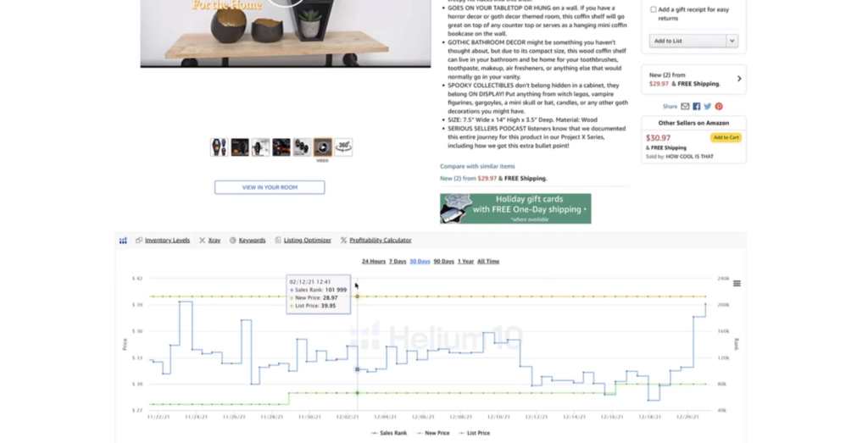
Task: Click the Other Sellers on Amazon heading
Action: pyautogui.click(x=693, y=123)
